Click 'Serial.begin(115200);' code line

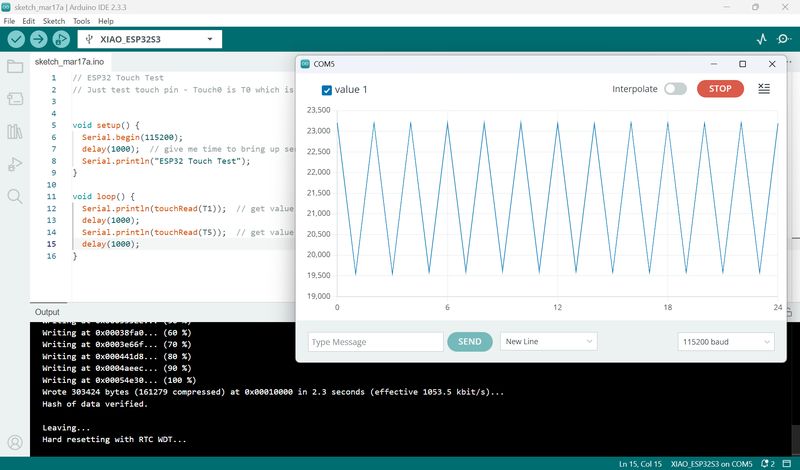132,137
